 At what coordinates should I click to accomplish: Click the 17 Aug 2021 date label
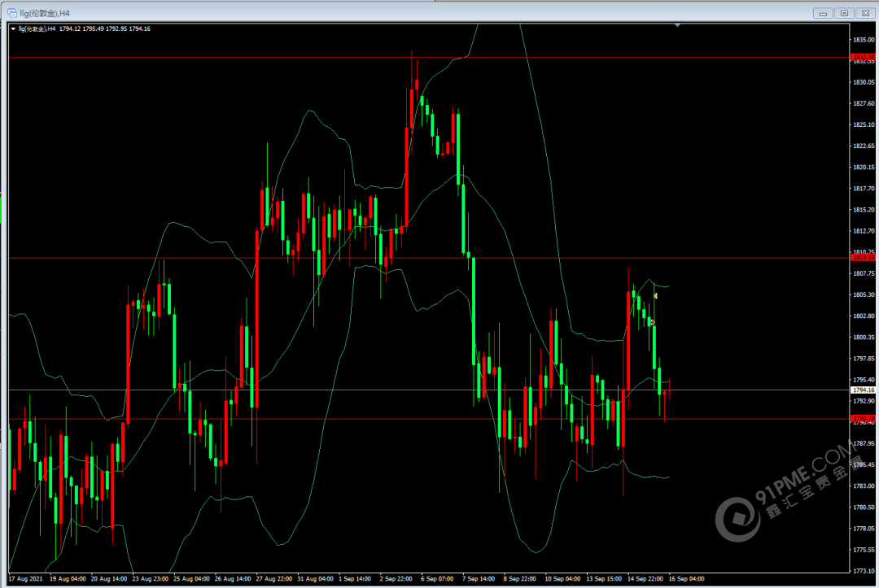pos(26,579)
